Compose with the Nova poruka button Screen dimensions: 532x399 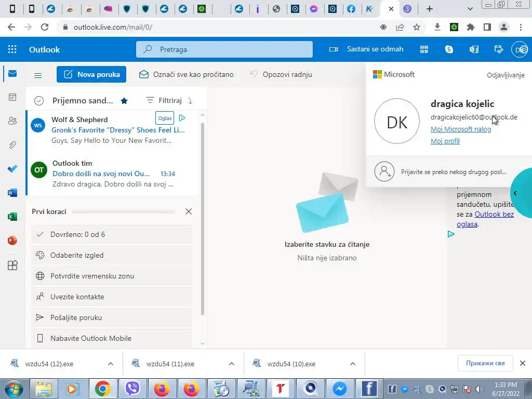(91, 74)
